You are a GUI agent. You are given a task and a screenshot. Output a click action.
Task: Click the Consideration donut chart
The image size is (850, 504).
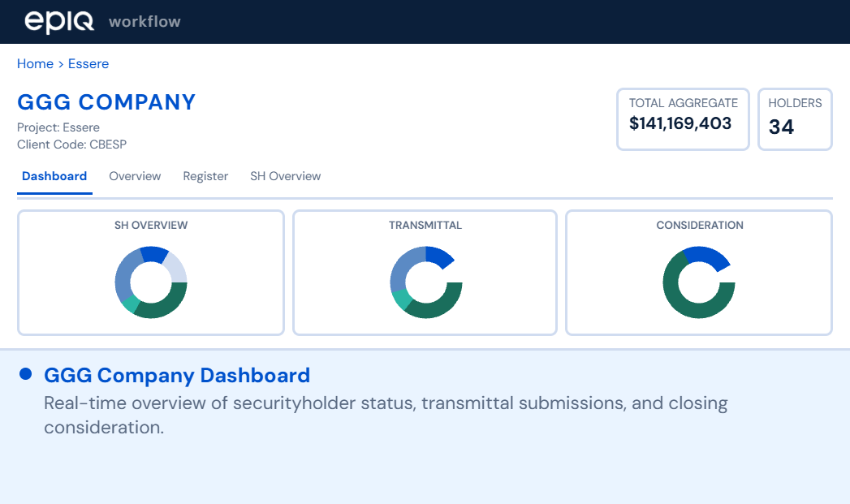coord(699,282)
